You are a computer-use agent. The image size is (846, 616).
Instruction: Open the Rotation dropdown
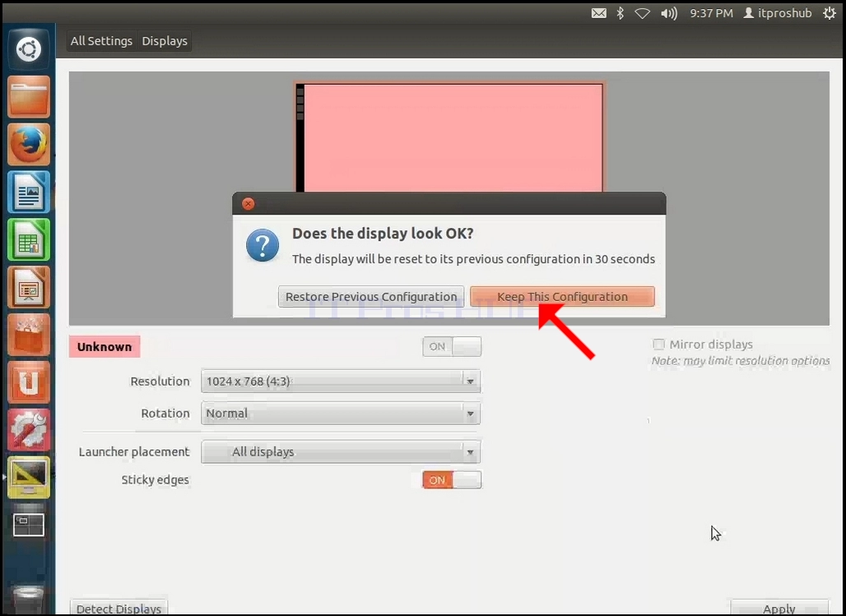tap(341, 414)
